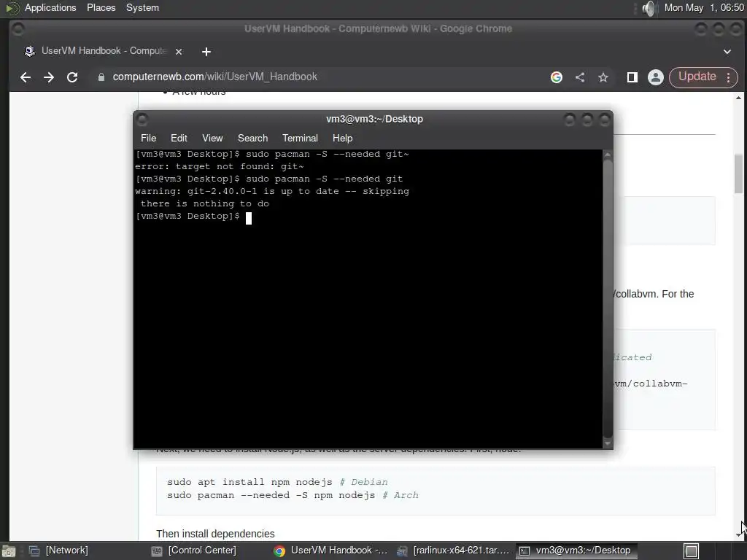View site lock information icon

(101, 77)
